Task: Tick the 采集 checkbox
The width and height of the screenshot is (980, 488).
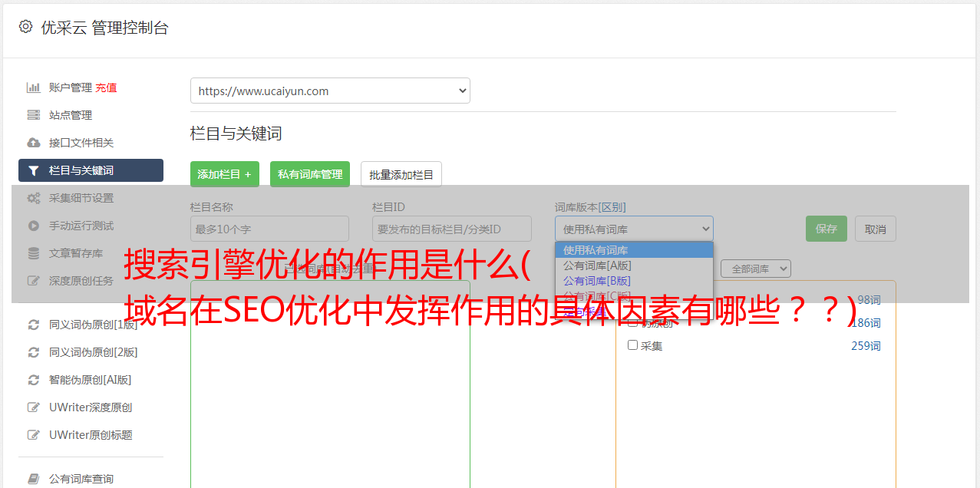Action: [x=632, y=345]
